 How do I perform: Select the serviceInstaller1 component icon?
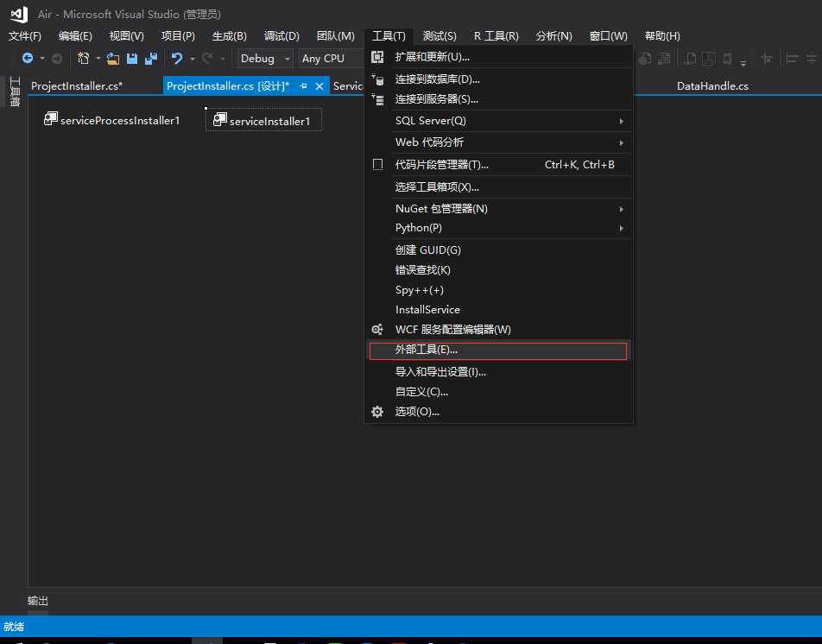pos(220,119)
